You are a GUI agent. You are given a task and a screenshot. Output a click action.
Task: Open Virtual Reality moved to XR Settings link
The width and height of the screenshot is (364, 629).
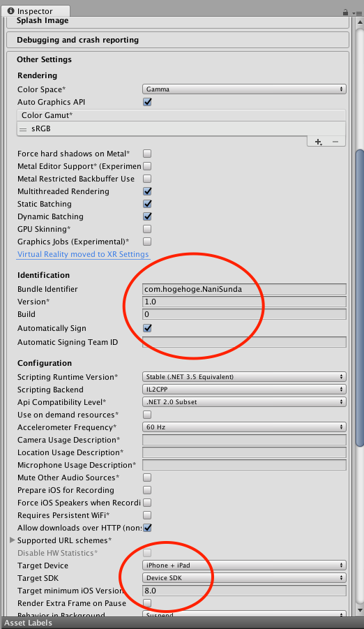tap(83, 254)
